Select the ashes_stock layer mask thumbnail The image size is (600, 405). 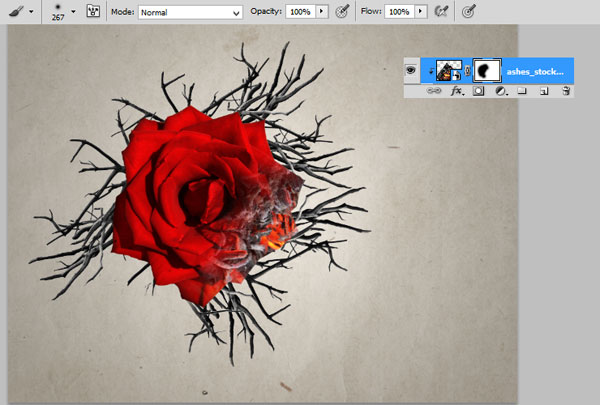(x=487, y=70)
